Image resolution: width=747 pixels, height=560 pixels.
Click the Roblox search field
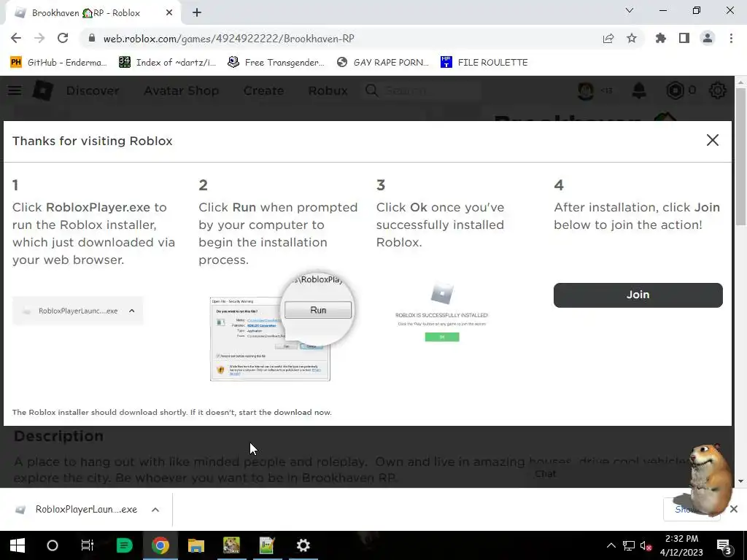pos(422,90)
